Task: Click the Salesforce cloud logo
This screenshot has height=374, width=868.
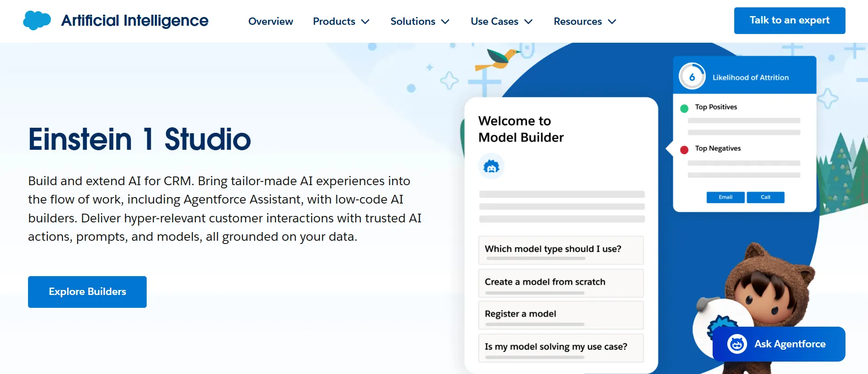Action: (37, 21)
